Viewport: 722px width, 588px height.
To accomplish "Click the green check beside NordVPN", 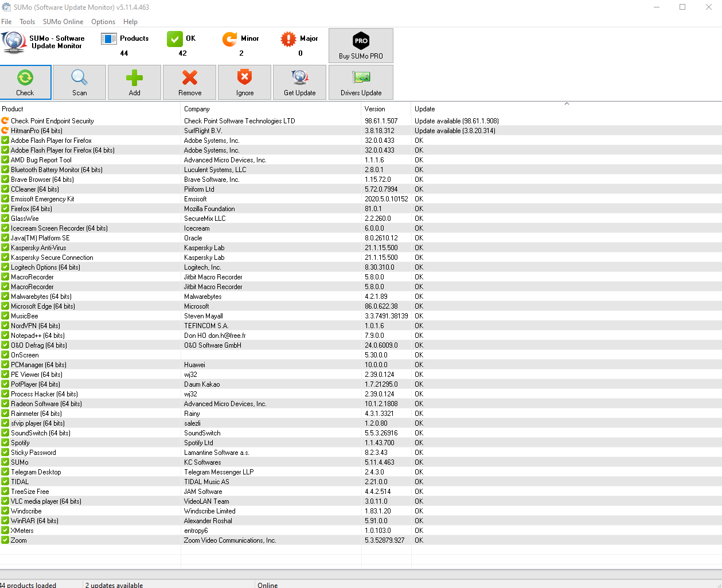I will [5, 326].
